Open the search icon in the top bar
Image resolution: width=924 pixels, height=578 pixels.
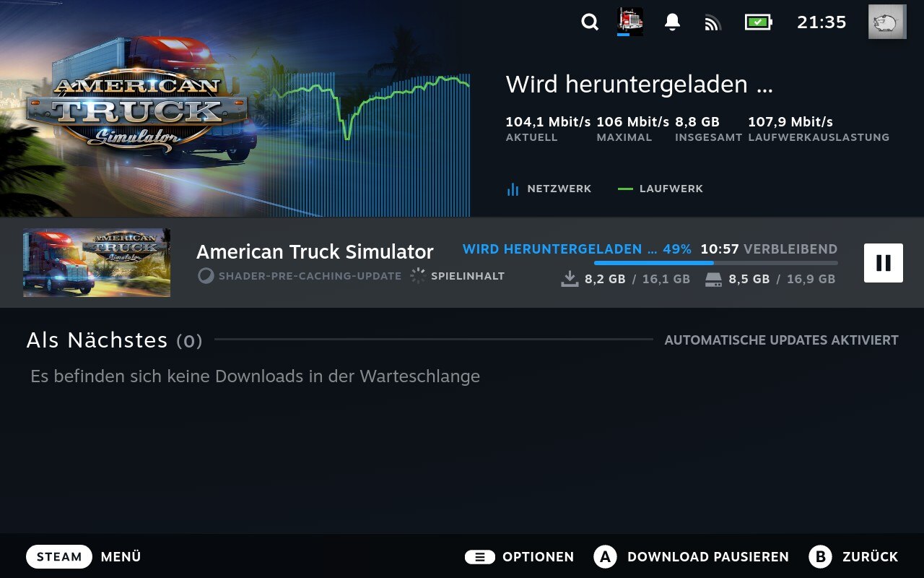[x=589, y=22]
